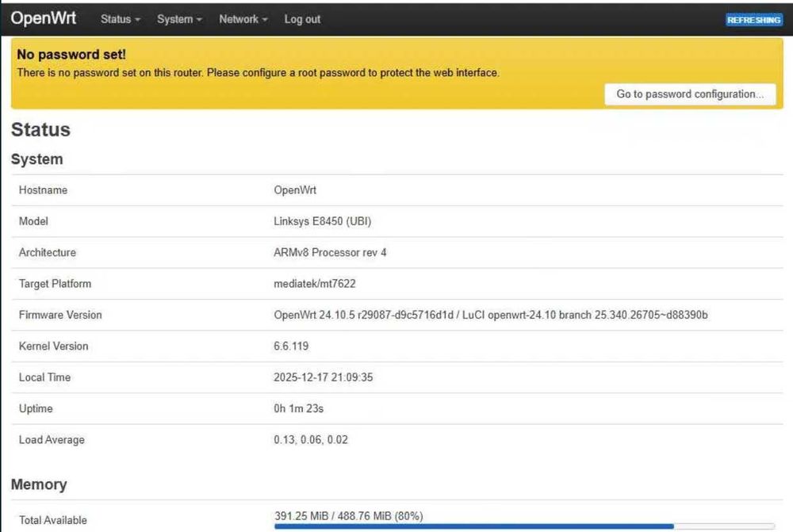Select the 'No password set!' warning heading
Viewport: 793px width, 532px height.
[x=71, y=55]
